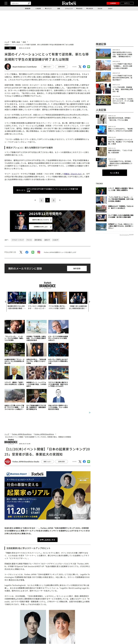Open the hamburger menu in the header

click(6, 3)
